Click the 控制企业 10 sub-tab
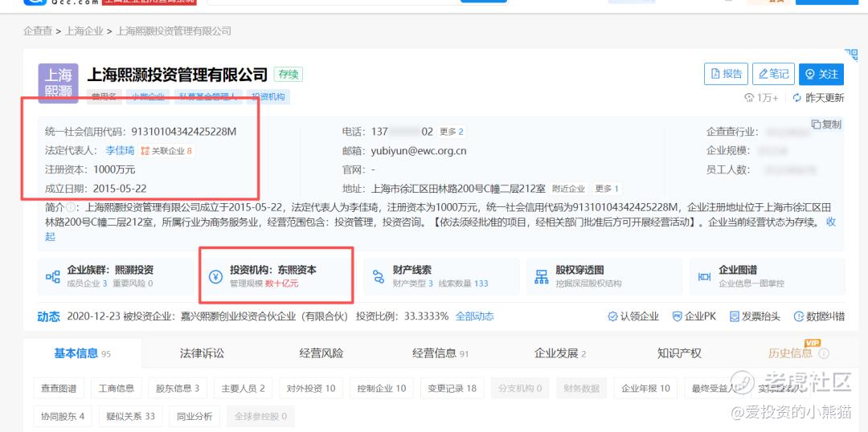Image resolution: width=868 pixels, height=432 pixels. (382, 389)
